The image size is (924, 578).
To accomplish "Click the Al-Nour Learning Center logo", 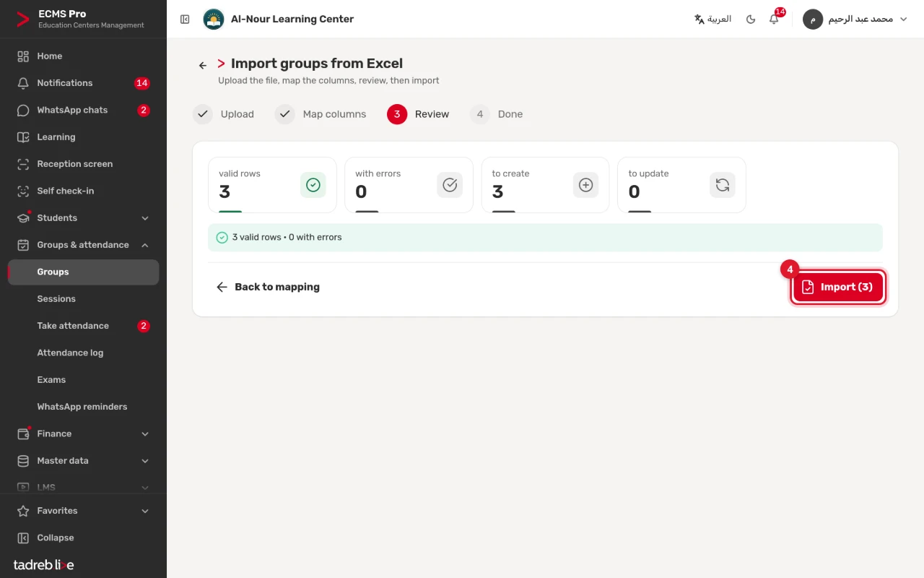I will pos(213,19).
